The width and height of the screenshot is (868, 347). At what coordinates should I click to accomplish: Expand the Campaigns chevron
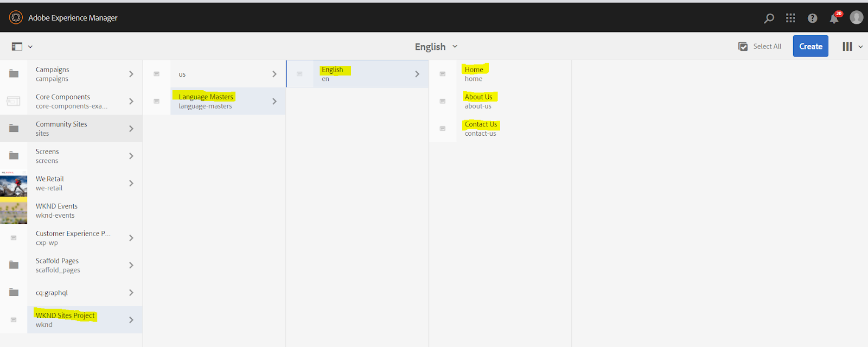click(x=131, y=74)
